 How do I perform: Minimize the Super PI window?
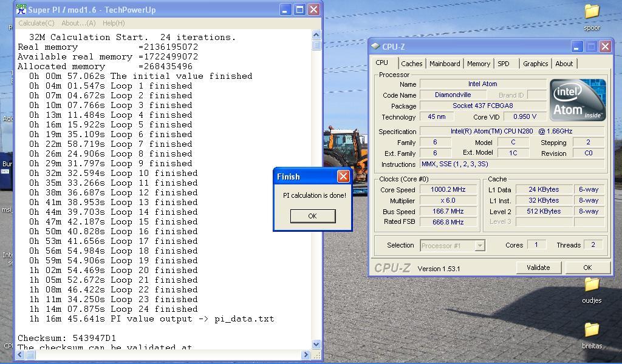285,10
